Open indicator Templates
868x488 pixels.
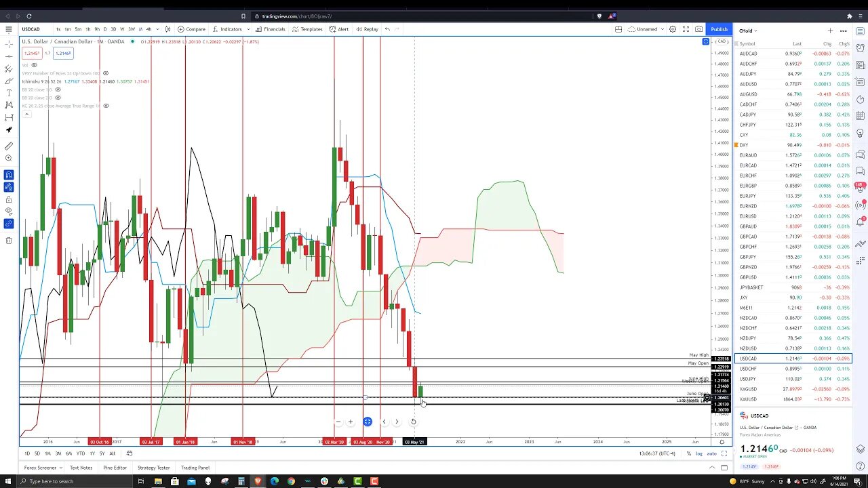click(x=307, y=29)
